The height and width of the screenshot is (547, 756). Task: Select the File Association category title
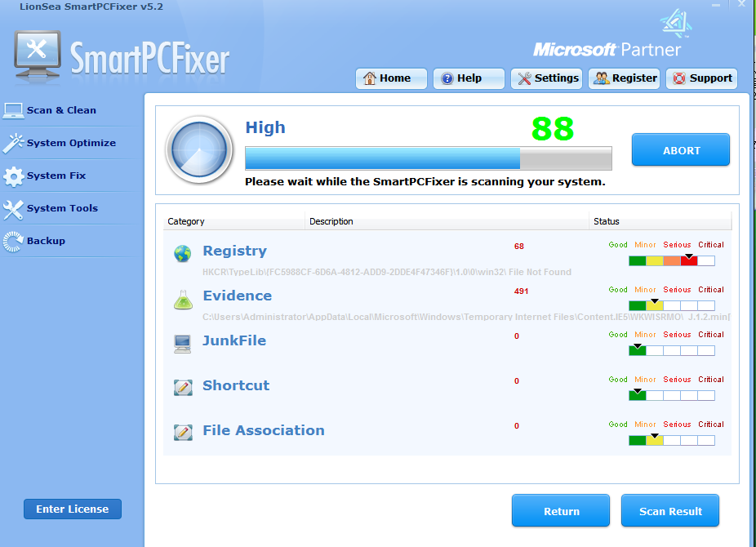263,430
